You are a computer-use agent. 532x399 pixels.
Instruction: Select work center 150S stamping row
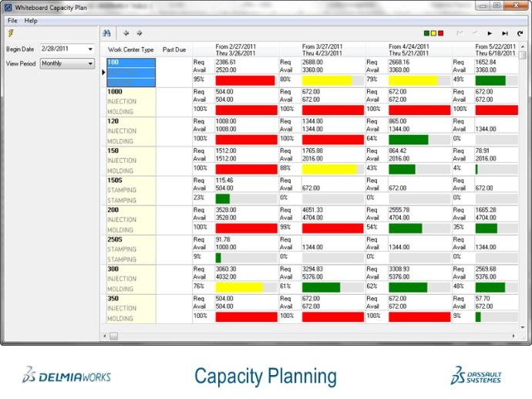pyautogui.click(x=130, y=190)
